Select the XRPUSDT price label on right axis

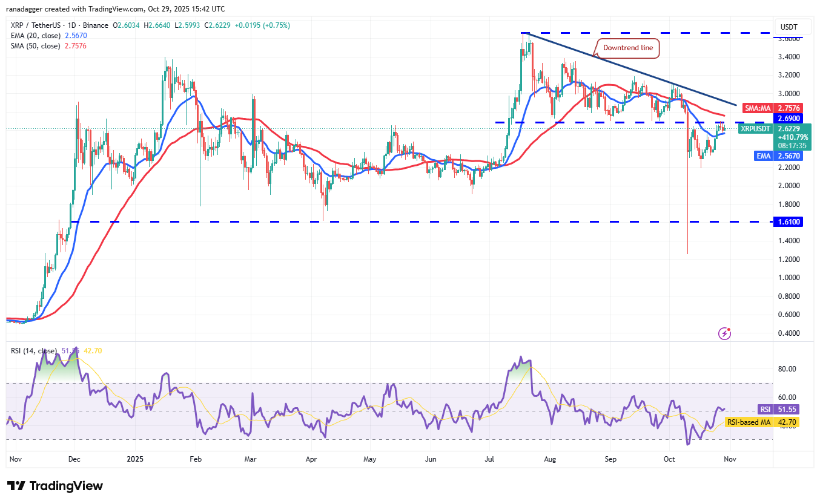coord(755,129)
